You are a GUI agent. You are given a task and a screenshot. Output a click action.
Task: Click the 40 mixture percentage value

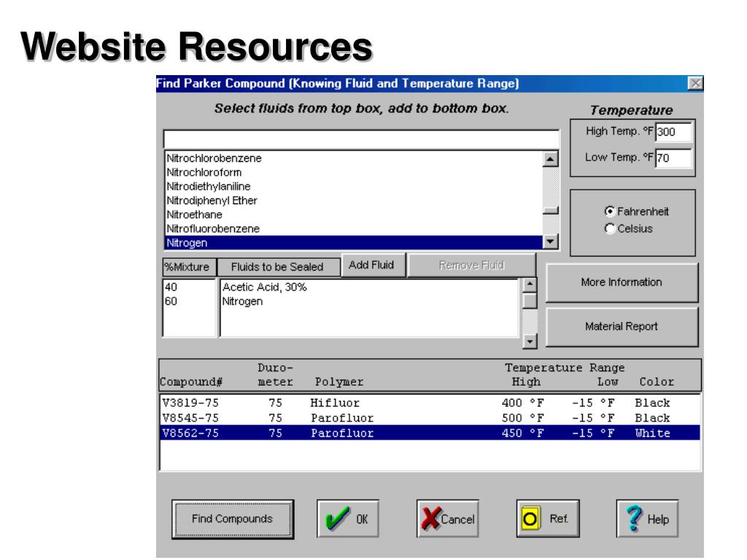[171, 287]
